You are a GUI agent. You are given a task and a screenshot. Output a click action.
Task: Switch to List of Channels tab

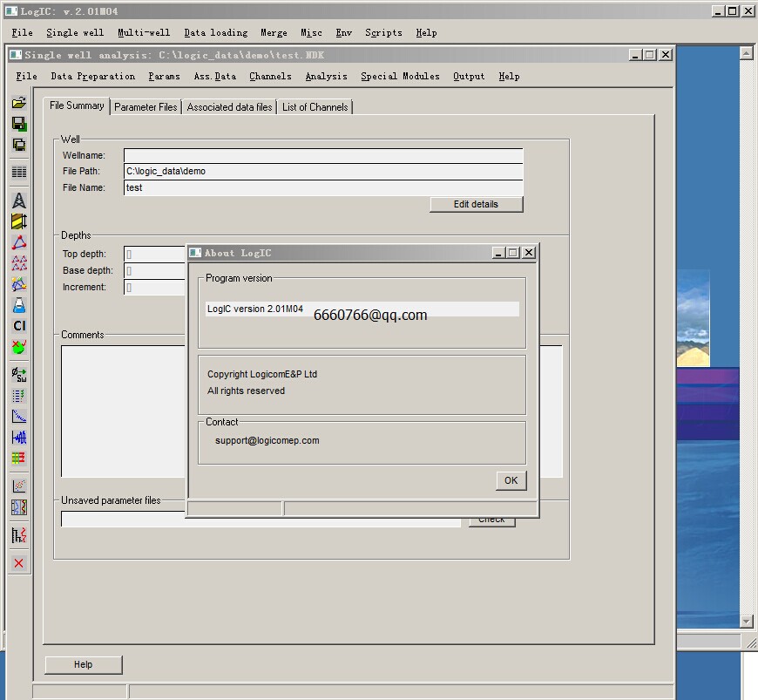coord(315,107)
